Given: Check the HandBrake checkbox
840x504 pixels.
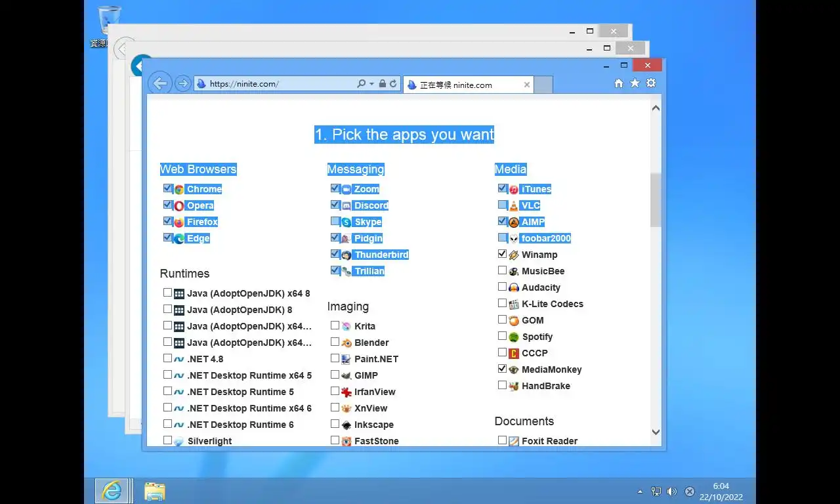Looking at the screenshot, I should pos(503,385).
